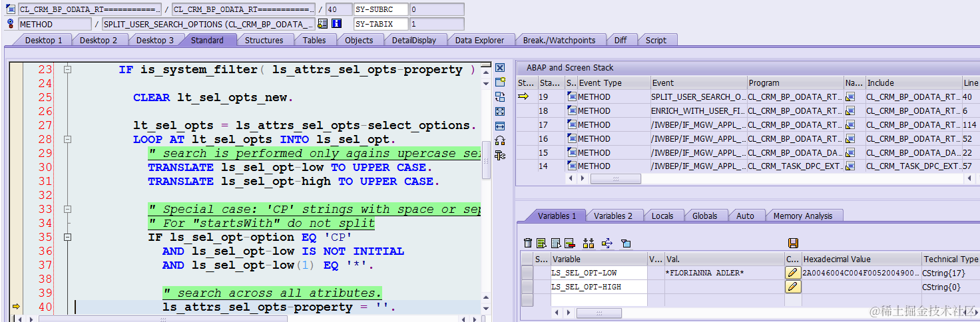980x322 pixels.
Task: Click the ABAP stack horizontal scrollbar thumb
Action: (615, 179)
